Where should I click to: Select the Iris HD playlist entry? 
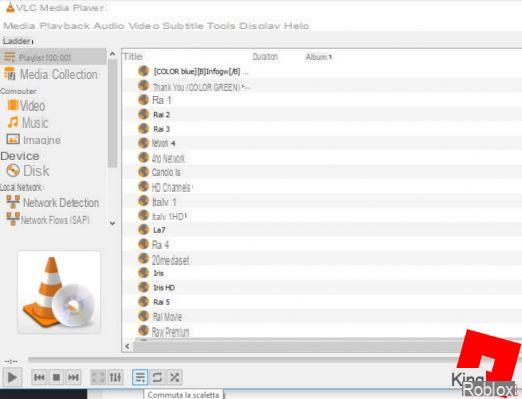click(164, 288)
